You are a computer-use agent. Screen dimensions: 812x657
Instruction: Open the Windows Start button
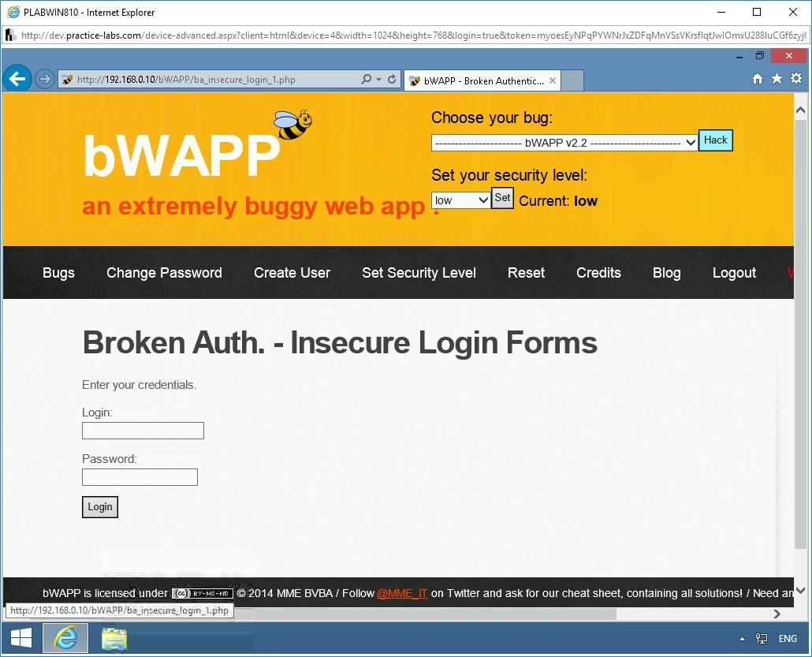[20, 637]
